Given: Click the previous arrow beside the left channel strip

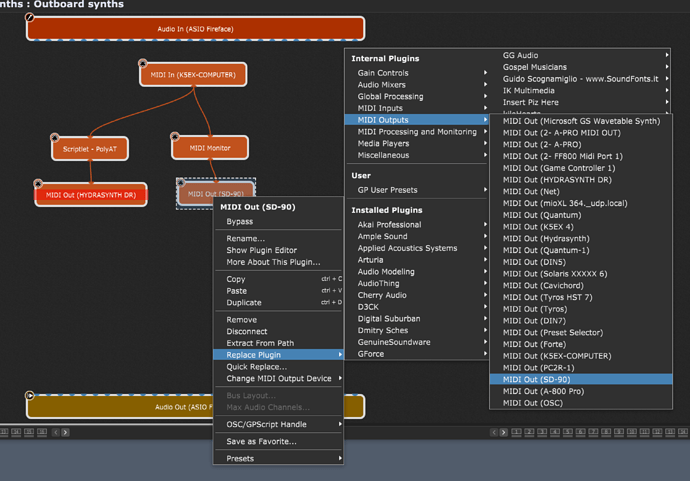Looking at the screenshot, I should point(56,433).
